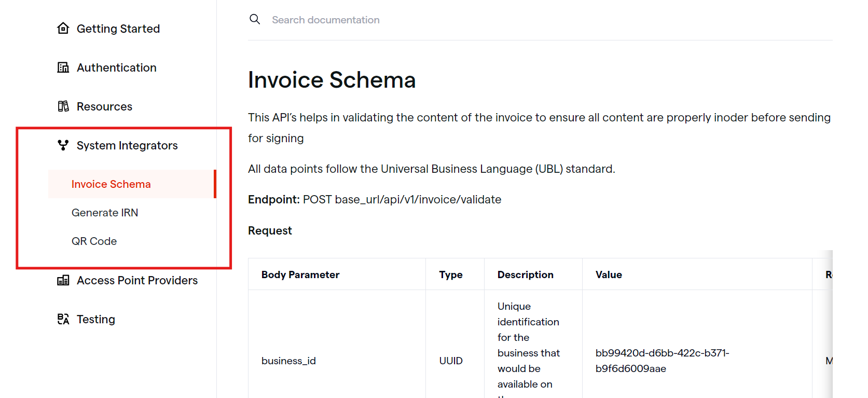Open the Getting Started section
The width and height of the screenshot is (868, 398).
pyautogui.click(x=118, y=29)
